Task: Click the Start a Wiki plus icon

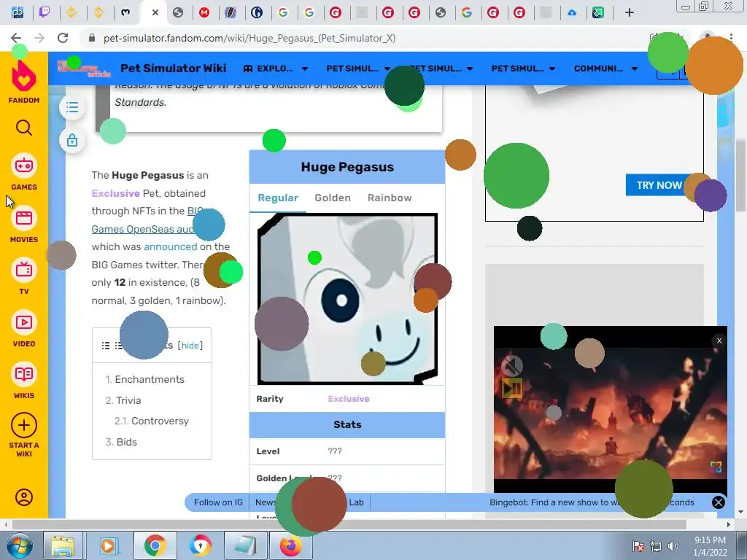Action: coord(24,425)
